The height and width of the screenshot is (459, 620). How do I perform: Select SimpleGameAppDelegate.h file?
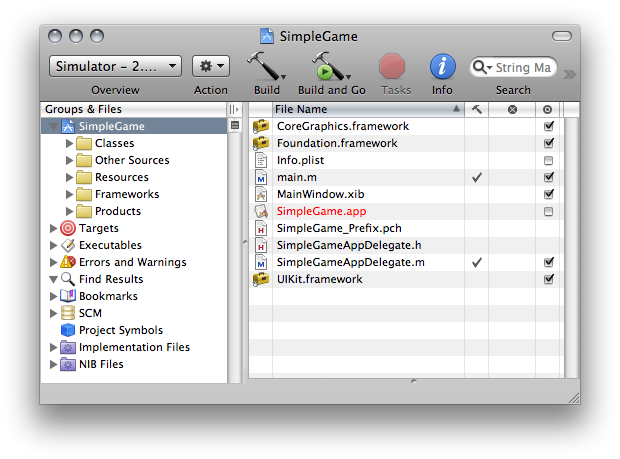[x=349, y=245]
